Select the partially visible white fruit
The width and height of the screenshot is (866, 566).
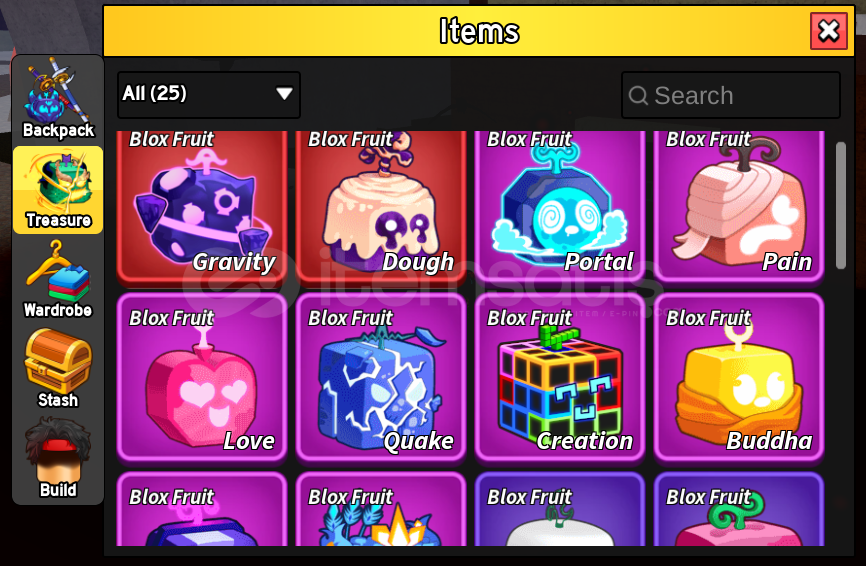(x=560, y=509)
